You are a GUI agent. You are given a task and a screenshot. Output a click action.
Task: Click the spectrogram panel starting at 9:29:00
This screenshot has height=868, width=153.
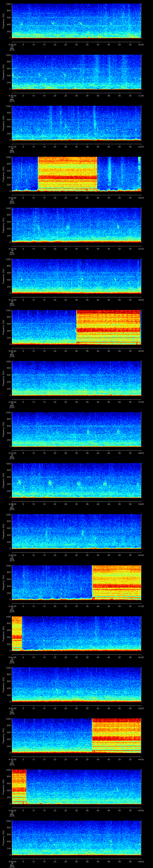[76, 21]
